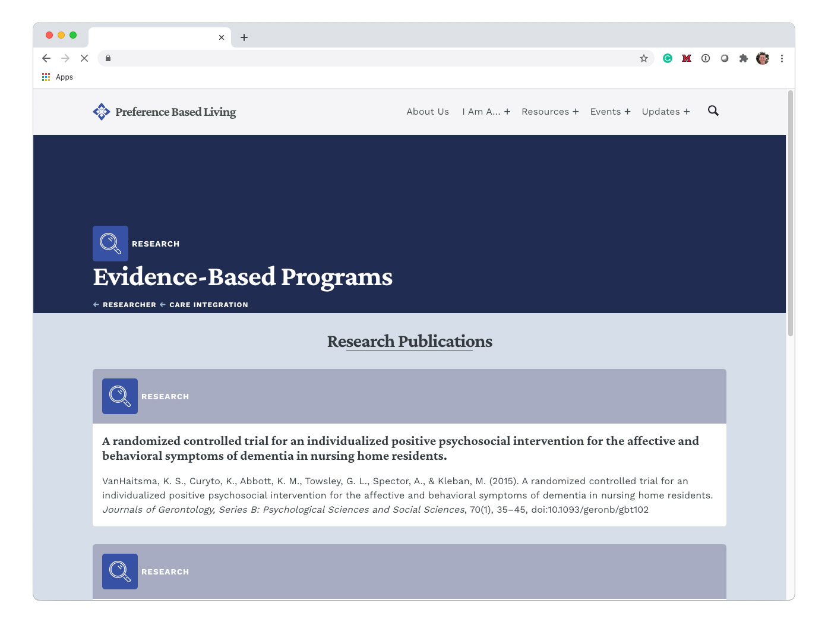Click the Preference Based Living logo
Viewport: 828px width, 644px height.
click(x=102, y=112)
